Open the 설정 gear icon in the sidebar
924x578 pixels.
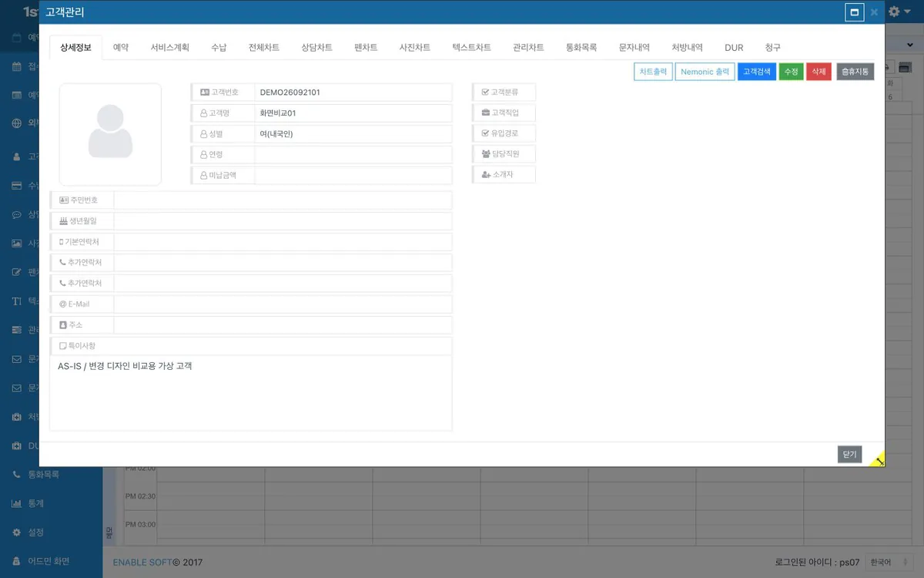pos(17,533)
